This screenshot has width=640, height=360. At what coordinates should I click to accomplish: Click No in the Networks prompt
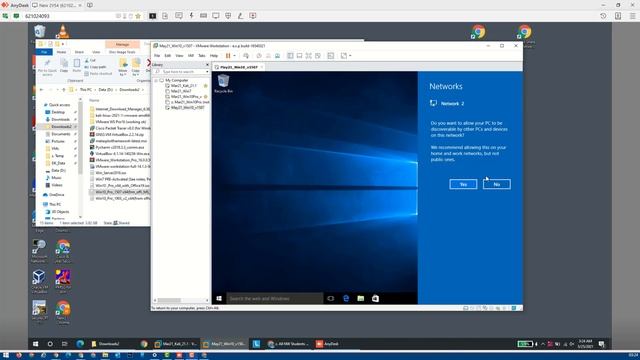[497, 184]
